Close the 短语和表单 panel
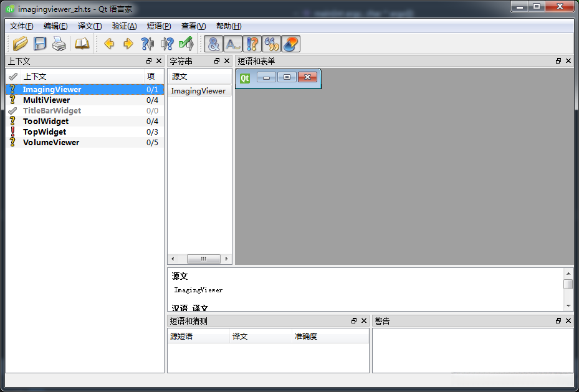Image resolution: width=579 pixels, height=392 pixels. 568,61
